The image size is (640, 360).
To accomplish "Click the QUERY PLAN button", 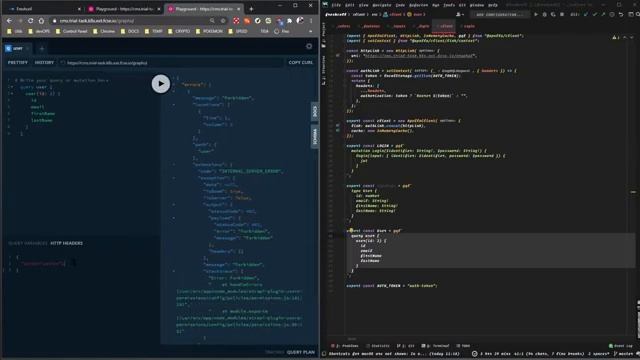I will click(x=301, y=352).
